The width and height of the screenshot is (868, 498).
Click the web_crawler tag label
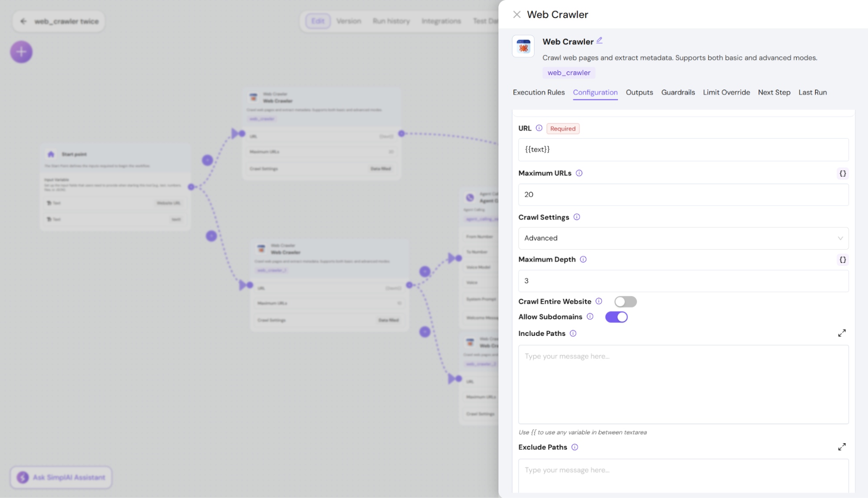click(569, 73)
